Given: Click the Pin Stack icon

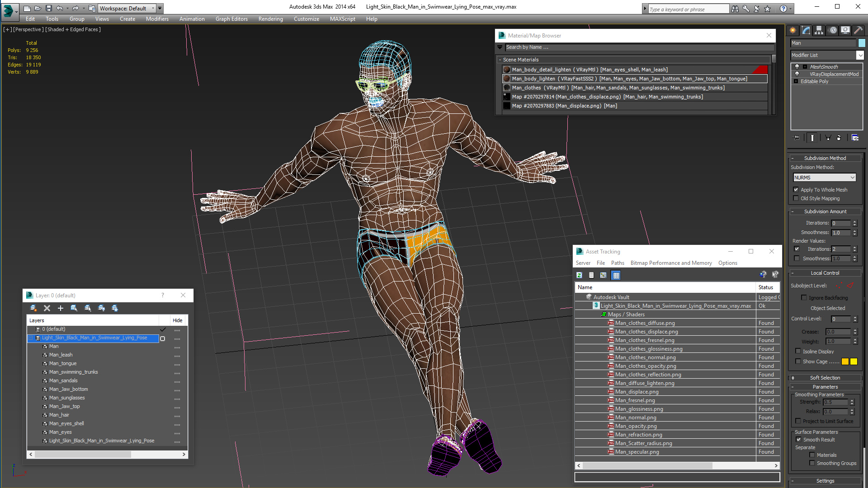Looking at the screenshot, I should pyautogui.click(x=797, y=138).
